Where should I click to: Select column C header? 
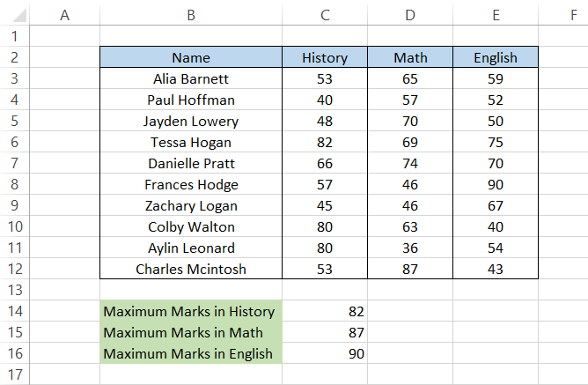[x=325, y=15]
